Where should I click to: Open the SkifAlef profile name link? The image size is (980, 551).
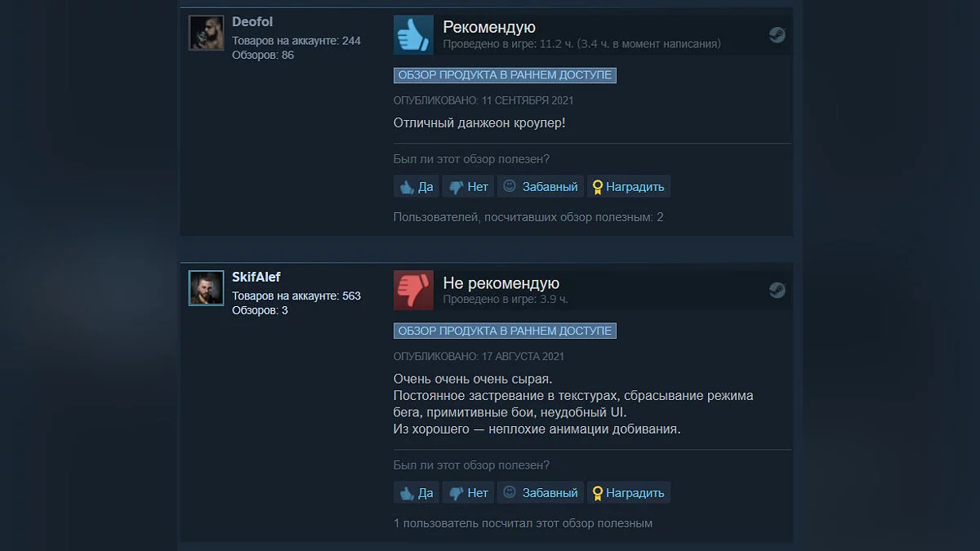[x=256, y=277]
